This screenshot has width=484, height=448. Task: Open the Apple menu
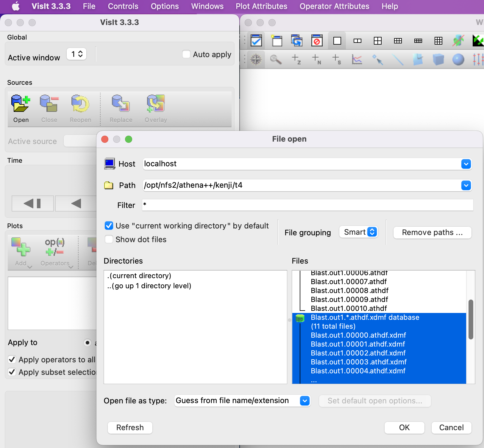[16, 6]
